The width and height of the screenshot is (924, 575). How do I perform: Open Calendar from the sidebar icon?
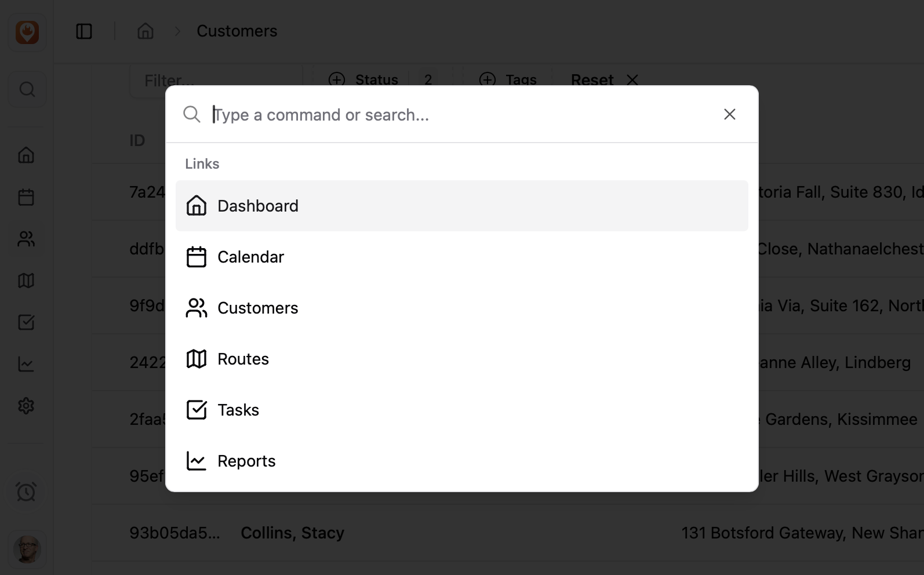click(26, 197)
